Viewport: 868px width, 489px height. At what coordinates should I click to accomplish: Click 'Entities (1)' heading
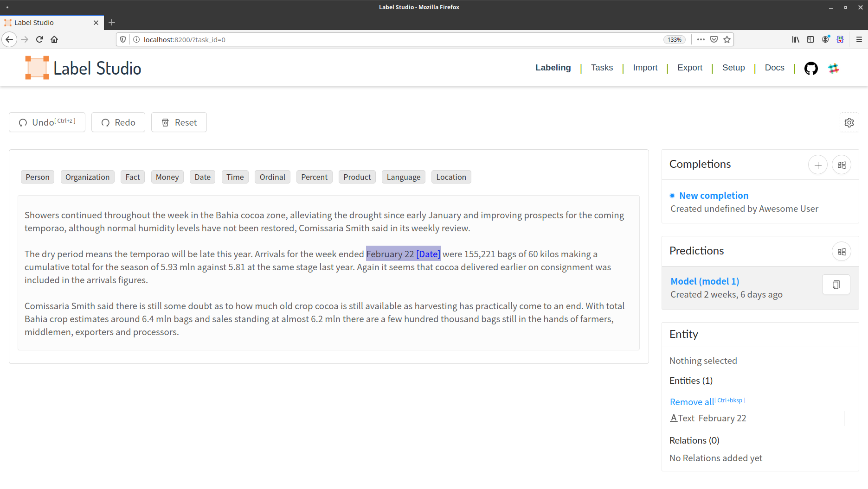point(691,381)
